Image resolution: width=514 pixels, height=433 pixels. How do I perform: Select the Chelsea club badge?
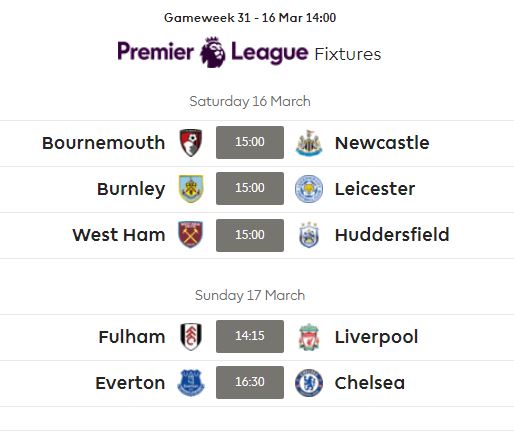click(x=309, y=383)
